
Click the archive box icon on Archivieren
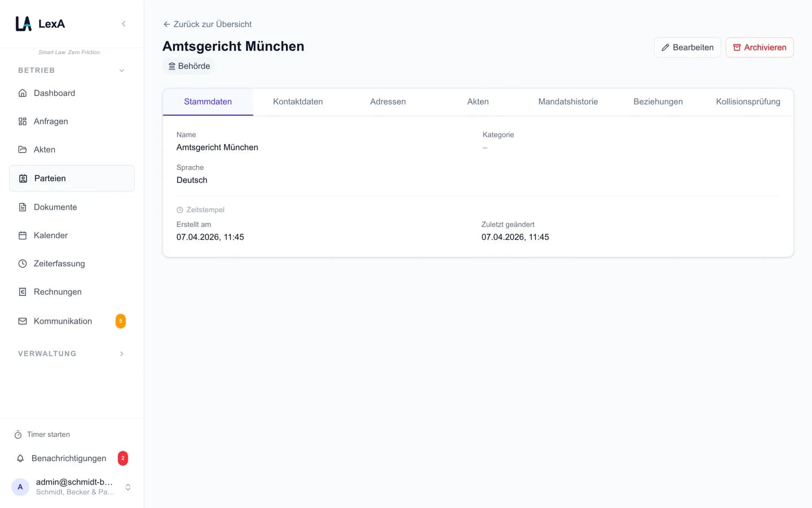click(x=737, y=47)
